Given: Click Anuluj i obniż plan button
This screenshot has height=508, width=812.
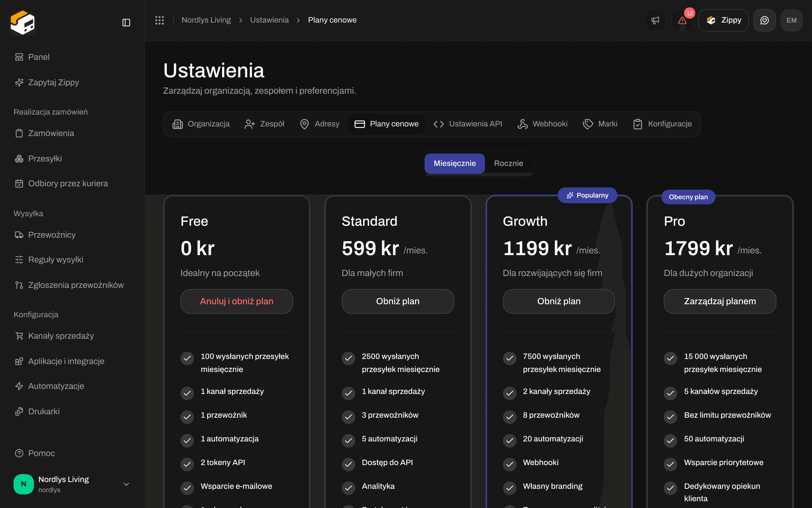Looking at the screenshot, I should pos(237,301).
